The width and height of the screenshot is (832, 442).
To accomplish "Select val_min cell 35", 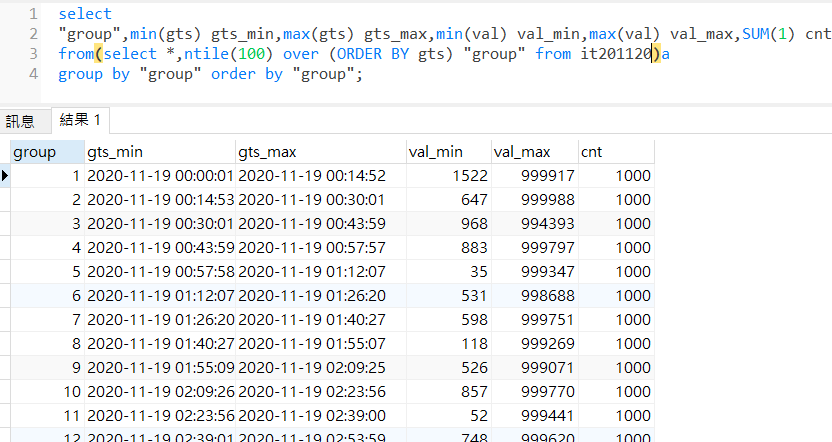I will pyautogui.click(x=448, y=272).
